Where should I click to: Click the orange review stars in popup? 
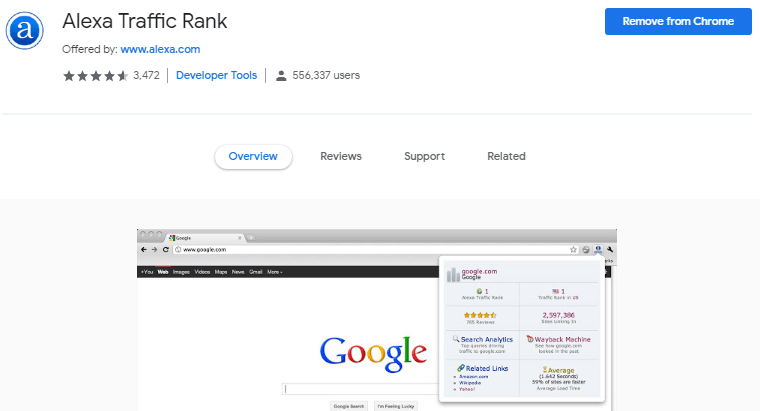480,315
